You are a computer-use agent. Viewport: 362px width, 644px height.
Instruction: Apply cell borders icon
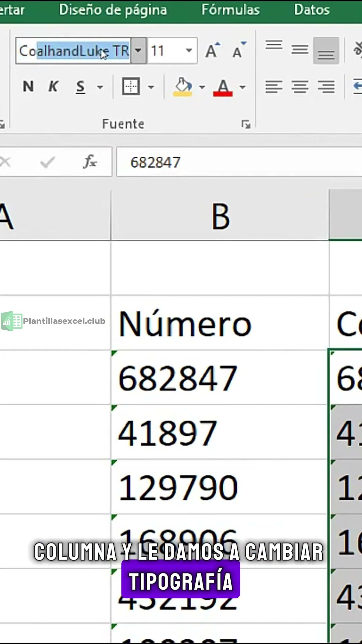131,87
